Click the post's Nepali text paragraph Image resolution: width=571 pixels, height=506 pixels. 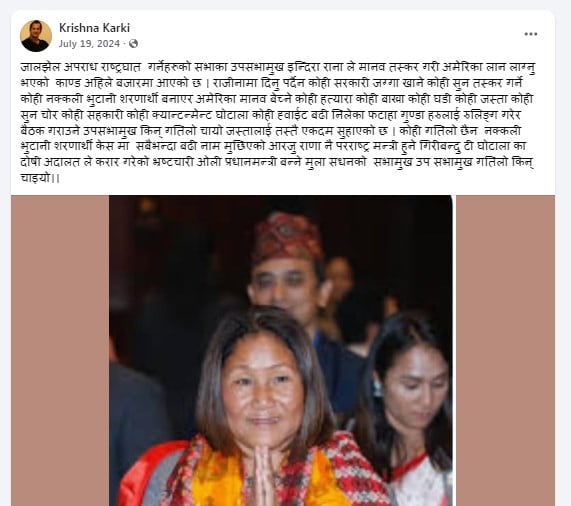tap(277, 123)
